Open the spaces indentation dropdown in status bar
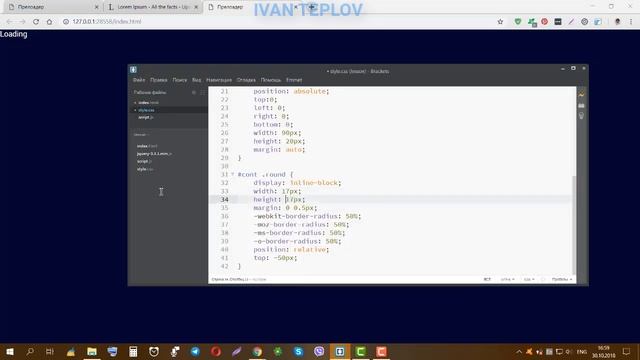The image size is (640, 360). (x=562, y=279)
